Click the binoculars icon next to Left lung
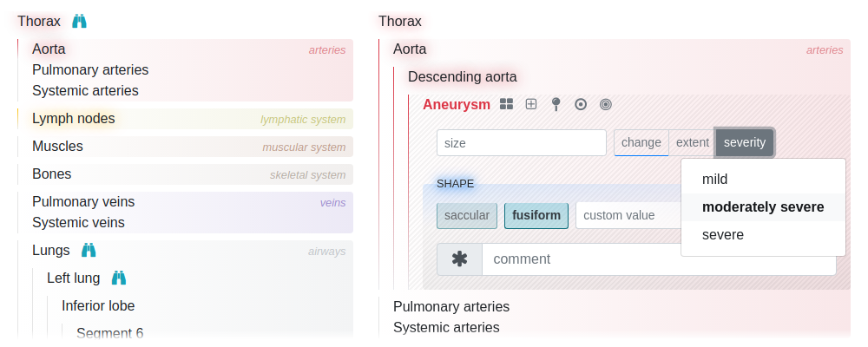 (118, 278)
